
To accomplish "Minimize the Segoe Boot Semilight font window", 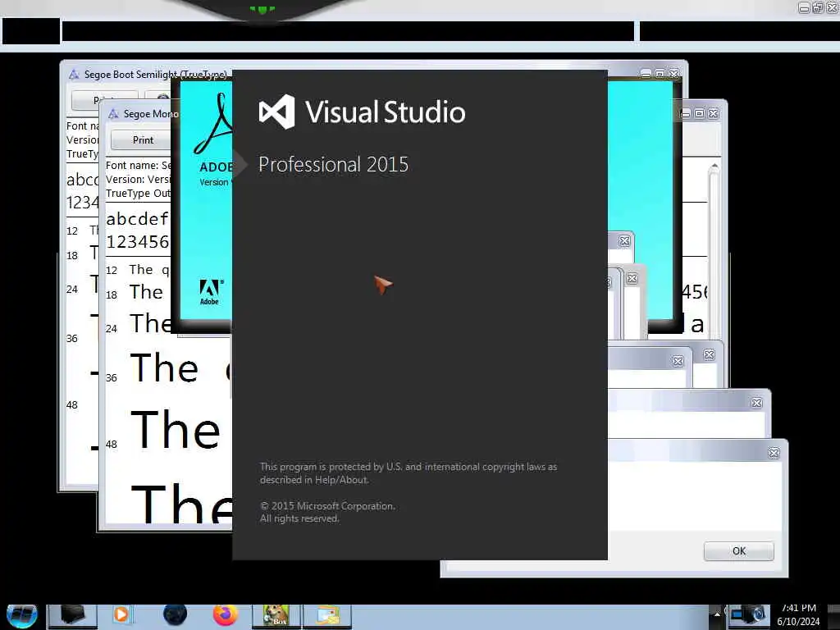I will [646, 73].
